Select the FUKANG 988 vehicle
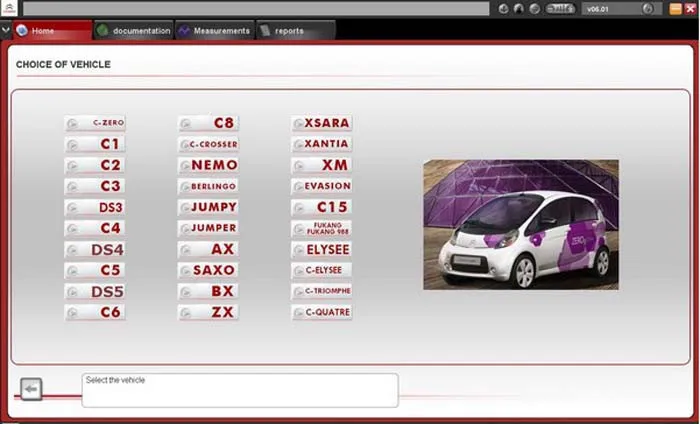The image size is (700, 424). [x=322, y=229]
